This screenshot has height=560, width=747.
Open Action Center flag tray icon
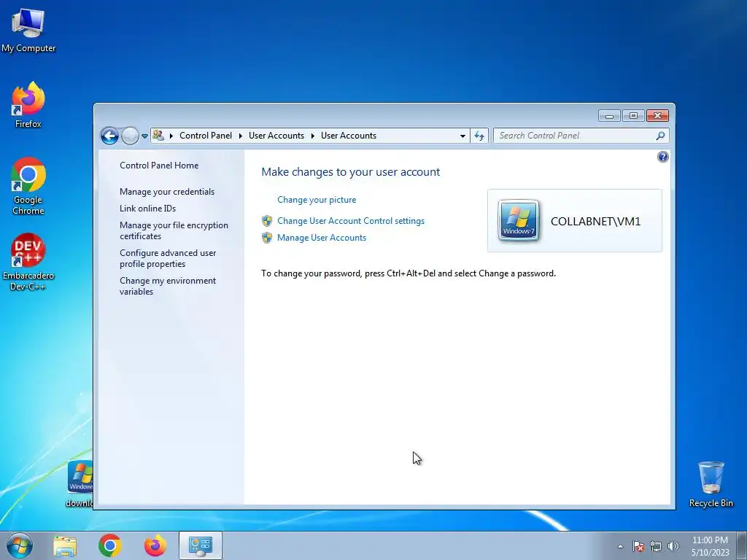click(x=638, y=546)
